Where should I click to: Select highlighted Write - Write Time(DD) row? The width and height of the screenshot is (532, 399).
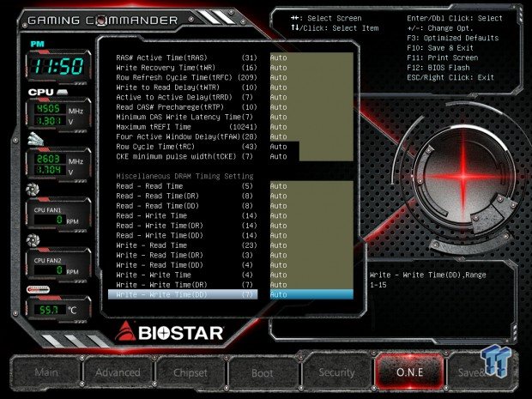coord(183,294)
